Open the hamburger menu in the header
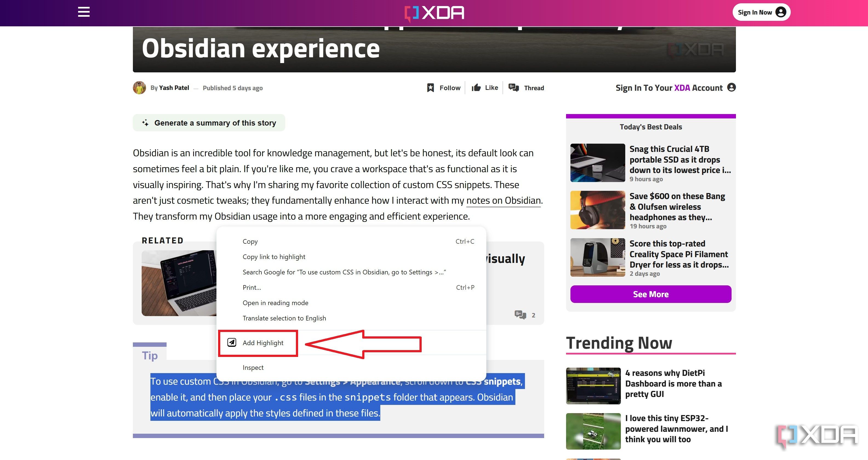868x460 pixels. pos(84,12)
